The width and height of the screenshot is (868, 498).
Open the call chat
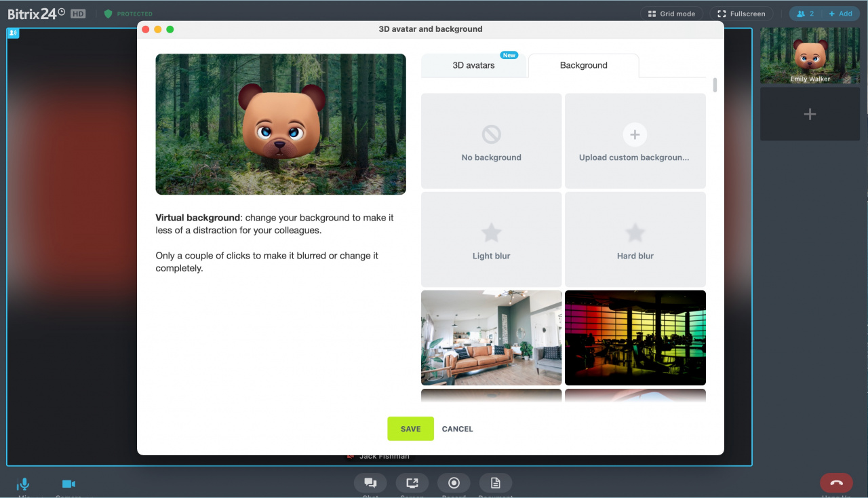pos(370,483)
